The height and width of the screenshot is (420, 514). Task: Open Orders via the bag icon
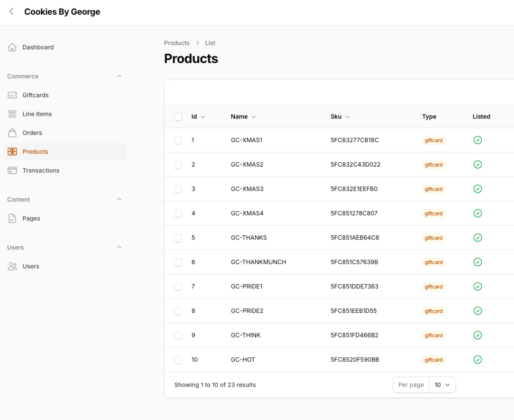[12, 132]
